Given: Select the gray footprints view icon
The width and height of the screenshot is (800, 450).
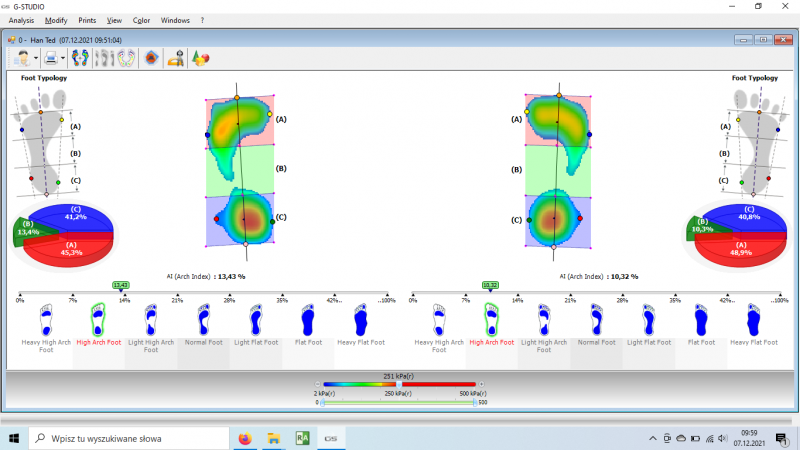Looking at the screenshot, I should [104, 58].
